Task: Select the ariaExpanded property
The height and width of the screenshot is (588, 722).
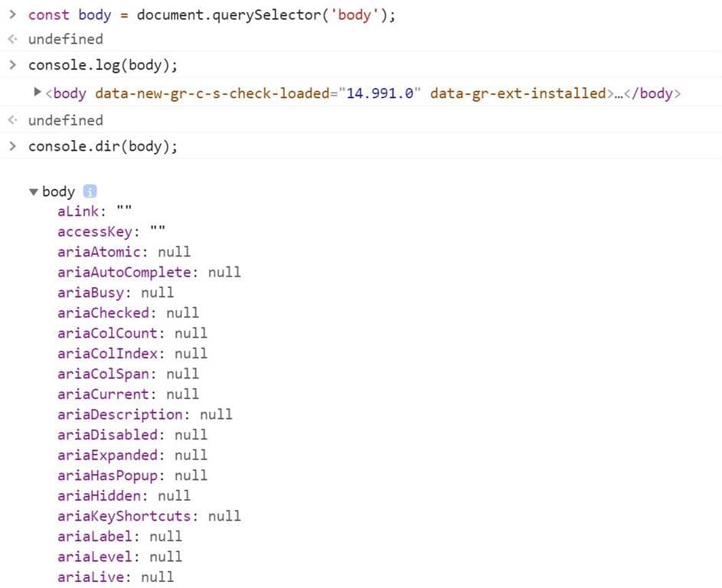Action: (x=132, y=455)
